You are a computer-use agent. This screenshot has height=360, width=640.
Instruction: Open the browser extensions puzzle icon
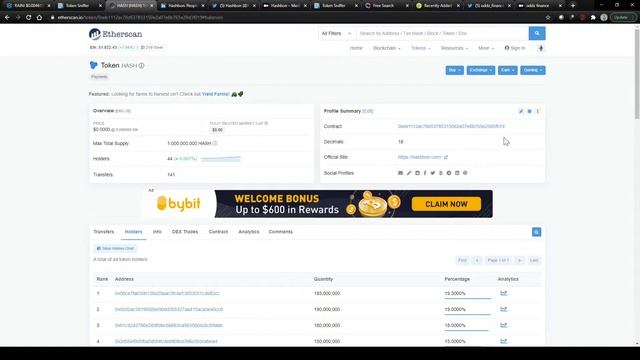(x=593, y=18)
